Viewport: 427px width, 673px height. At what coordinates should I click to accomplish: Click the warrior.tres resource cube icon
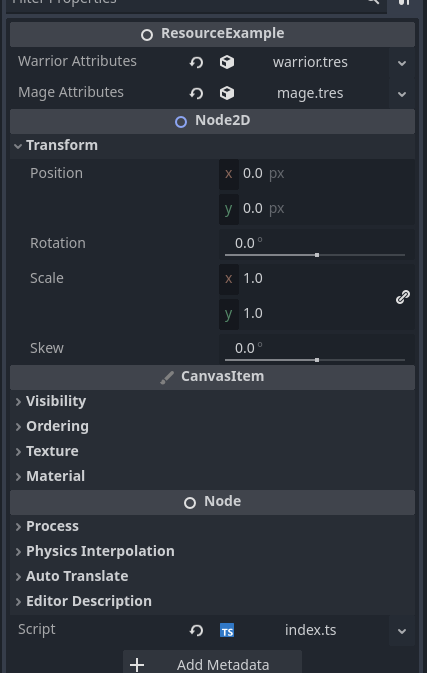tap(227, 62)
